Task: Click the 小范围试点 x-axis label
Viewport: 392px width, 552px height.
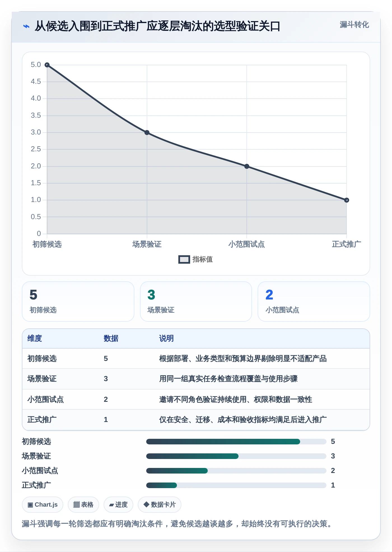Action: pos(247,244)
